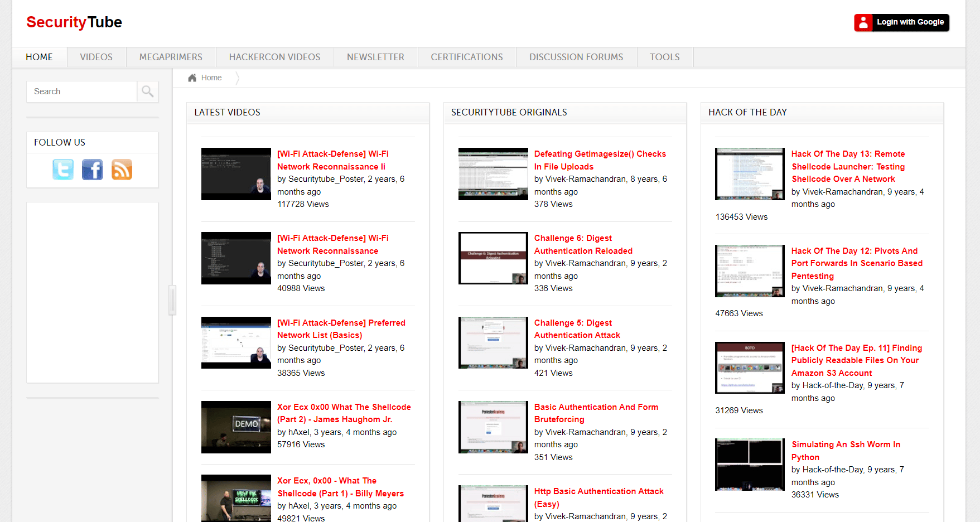Click '31269 Views' text

pos(739,410)
